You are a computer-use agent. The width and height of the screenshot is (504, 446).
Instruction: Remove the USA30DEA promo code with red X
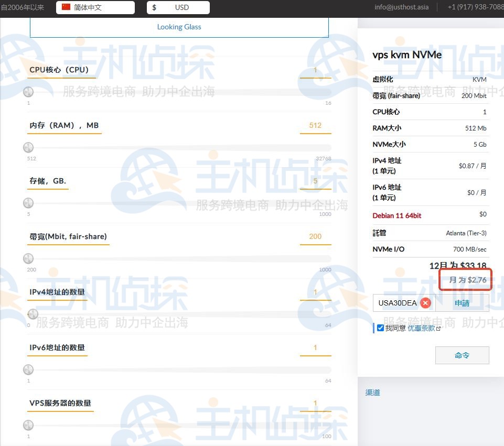425,303
